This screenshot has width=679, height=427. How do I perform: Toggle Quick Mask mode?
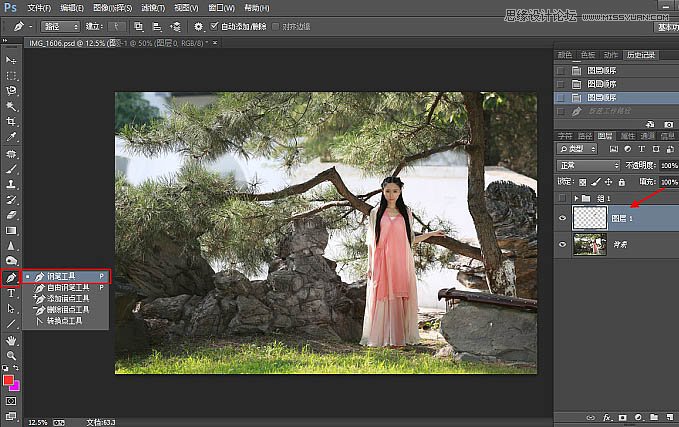[11, 401]
